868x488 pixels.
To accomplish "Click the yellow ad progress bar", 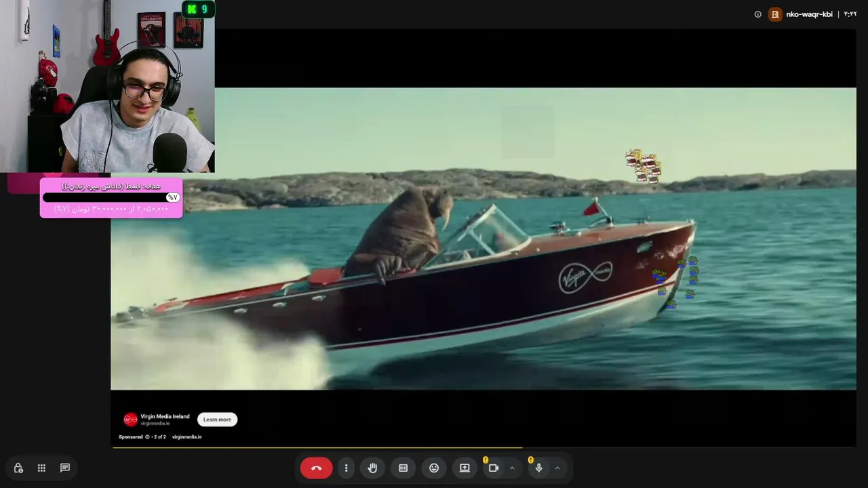I will click(316, 447).
